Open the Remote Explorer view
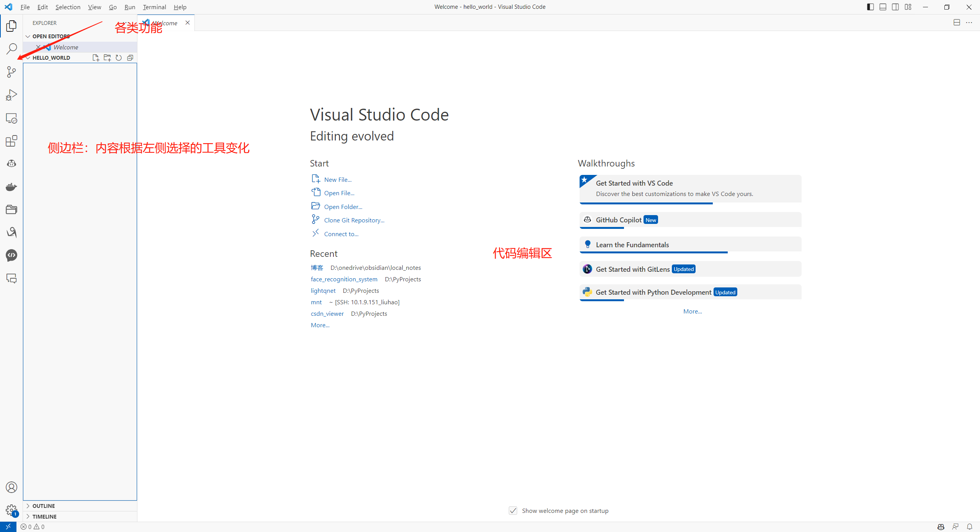The image size is (980, 532). 11,118
